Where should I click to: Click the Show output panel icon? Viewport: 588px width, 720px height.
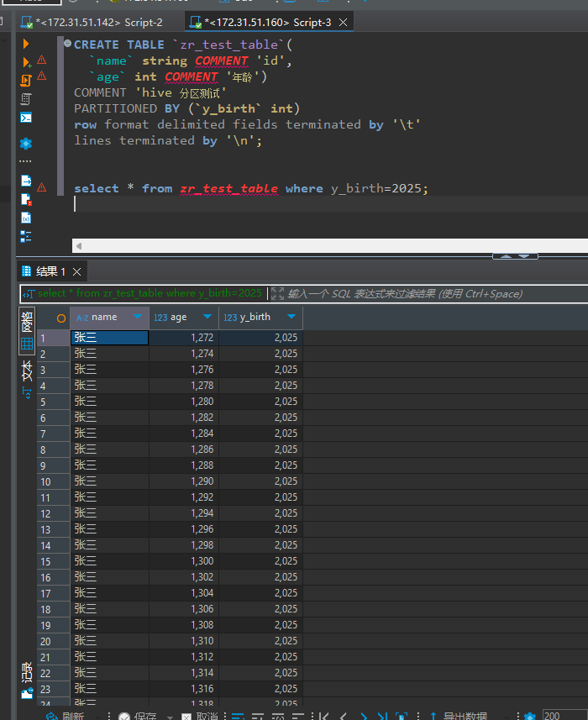(x=26, y=181)
